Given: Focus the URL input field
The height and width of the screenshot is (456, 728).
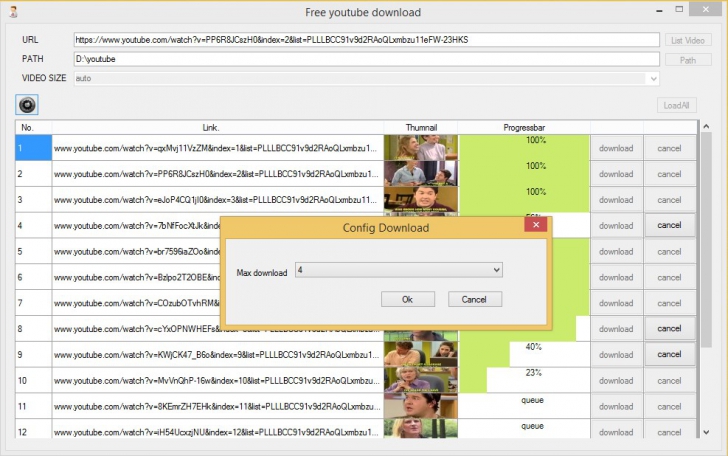Looking at the screenshot, I should click(366, 40).
